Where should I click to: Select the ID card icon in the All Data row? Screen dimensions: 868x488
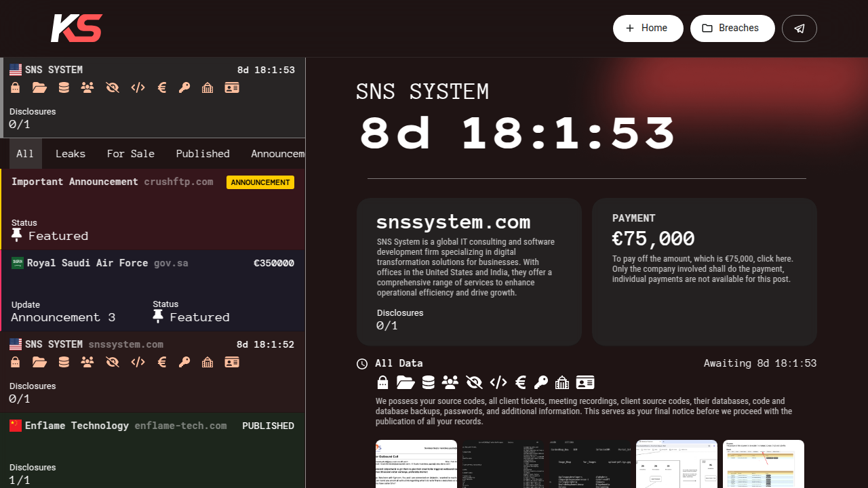(x=585, y=382)
